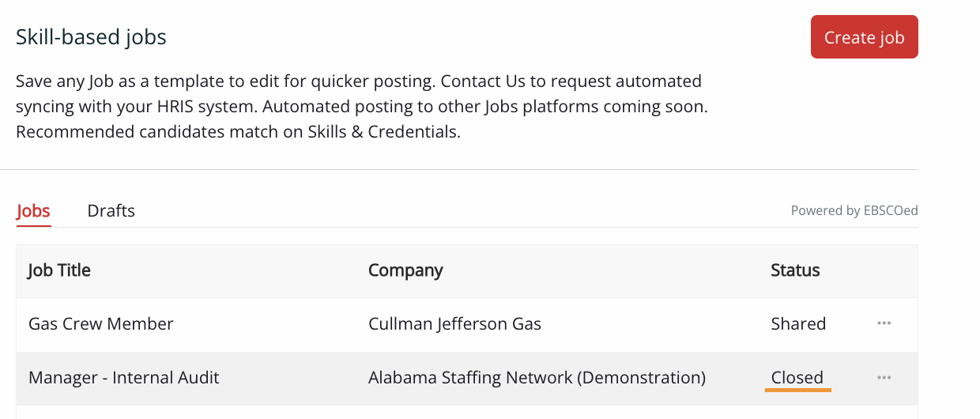Switch to the Jobs tab
The height and width of the screenshot is (419, 980).
[x=33, y=211]
